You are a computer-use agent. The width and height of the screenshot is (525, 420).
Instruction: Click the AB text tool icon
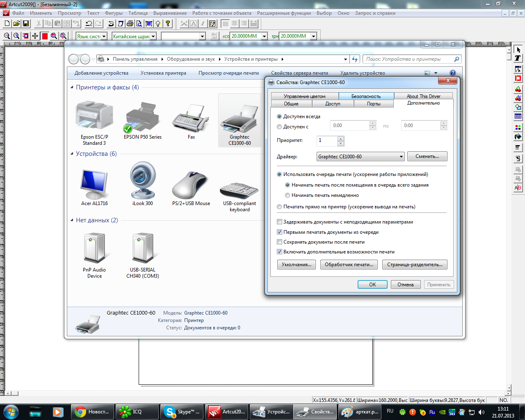518,188
